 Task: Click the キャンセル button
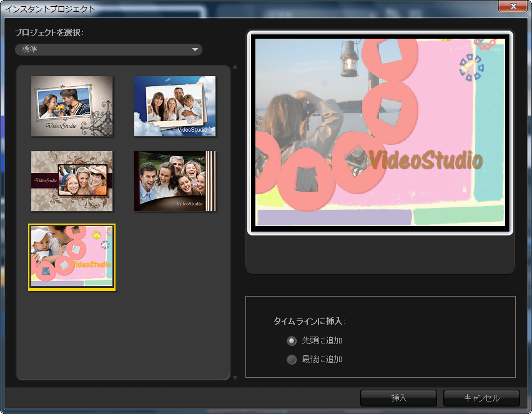[x=481, y=398]
